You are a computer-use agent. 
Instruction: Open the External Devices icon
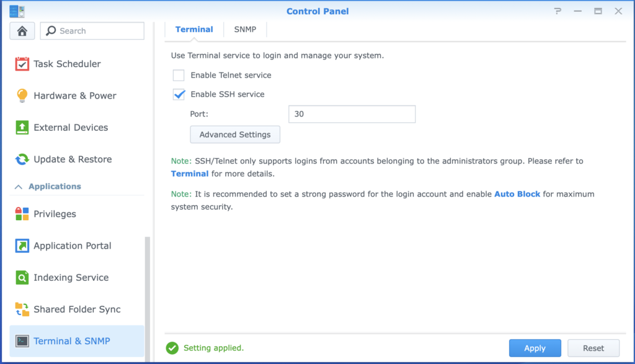pos(22,128)
